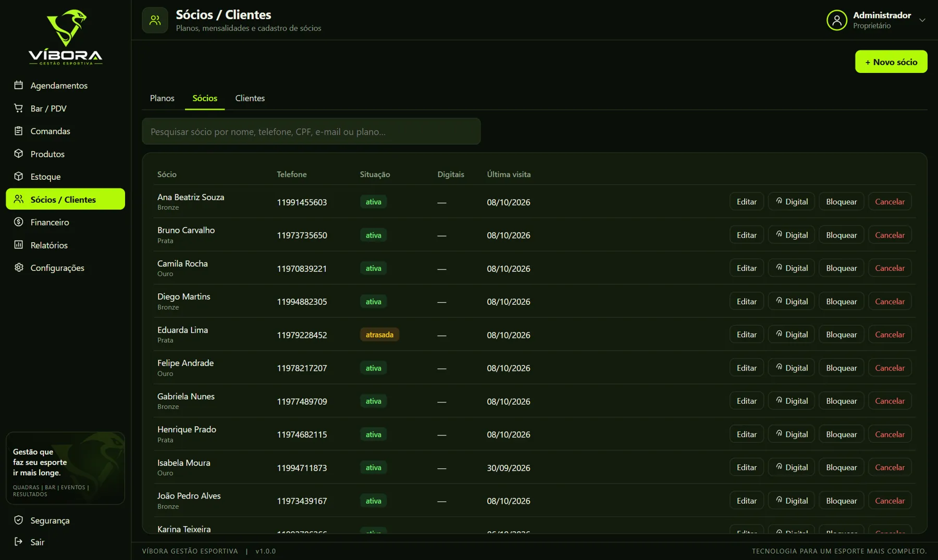Click the Víbora logo in sidebar
Screen dimensions: 938x560
coord(66,37)
